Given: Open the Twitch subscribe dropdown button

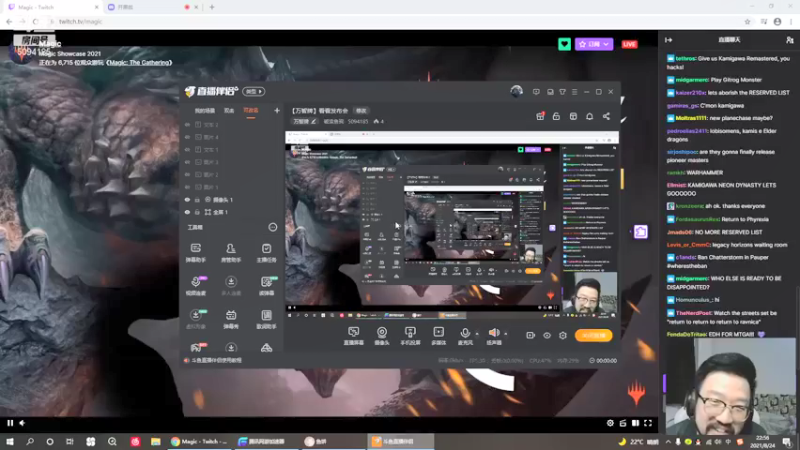Looking at the screenshot, I should [594, 44].
